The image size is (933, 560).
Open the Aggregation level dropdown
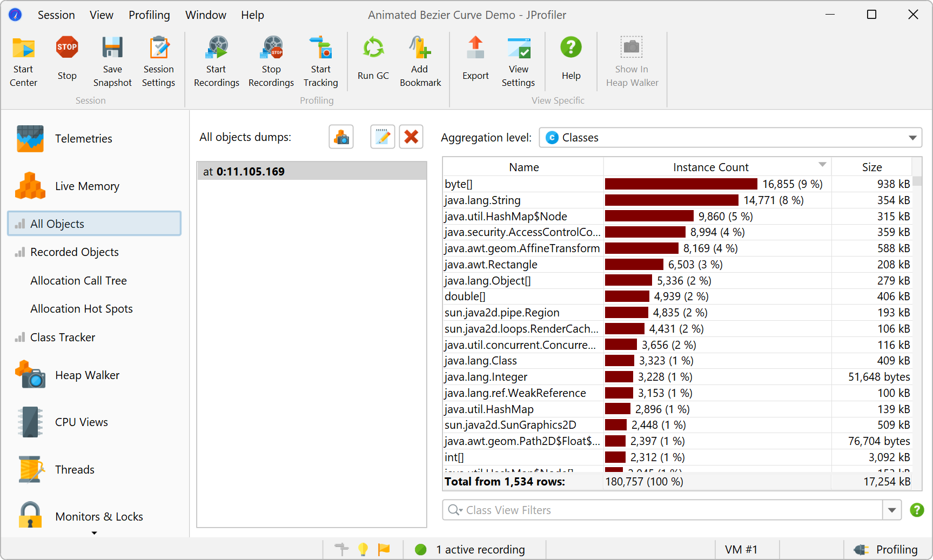pos(730,138)
